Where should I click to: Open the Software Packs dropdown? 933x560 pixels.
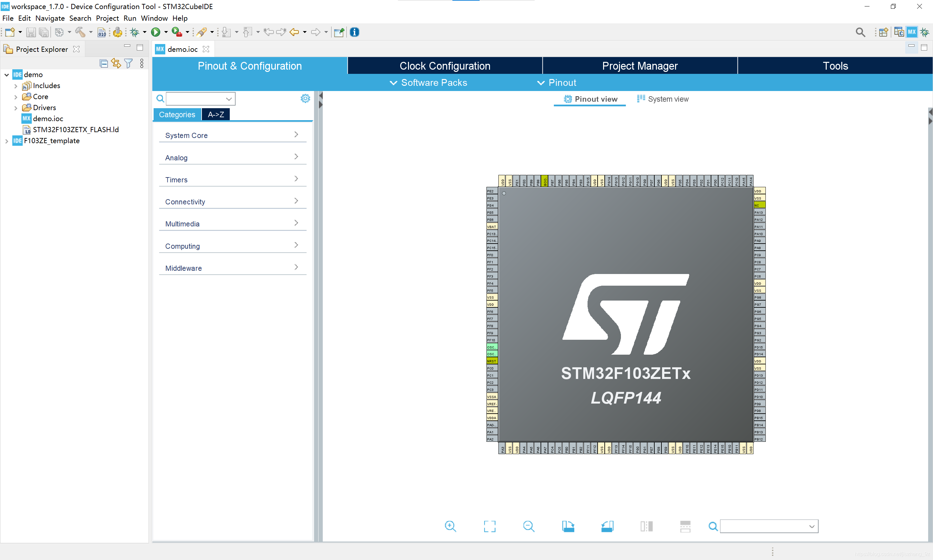[428, 83]
